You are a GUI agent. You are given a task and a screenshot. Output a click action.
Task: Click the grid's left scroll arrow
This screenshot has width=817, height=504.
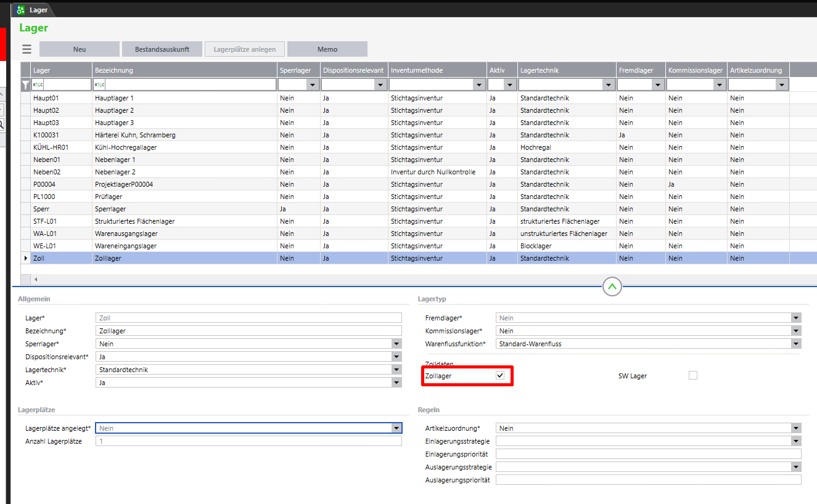(x=36, y=280)
